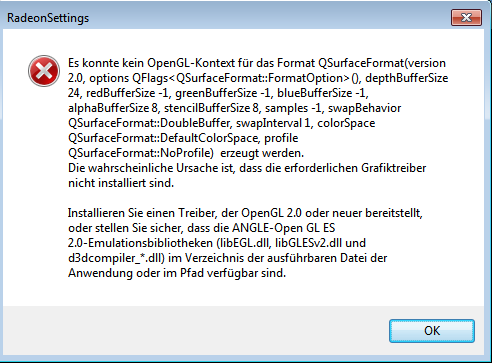Close the RadeonSettings dialog with the X

(466, 17)
